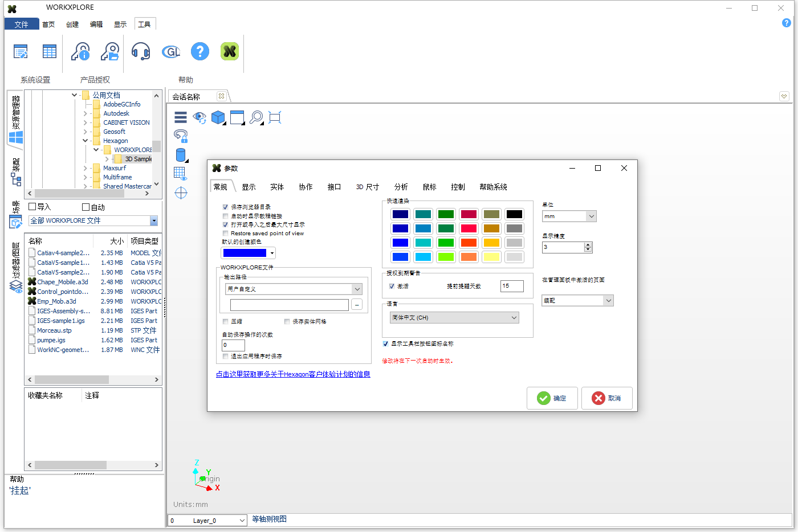Expand the Maxsurf folder
This screenshot has width=798, height=532.
coord(85,168)
